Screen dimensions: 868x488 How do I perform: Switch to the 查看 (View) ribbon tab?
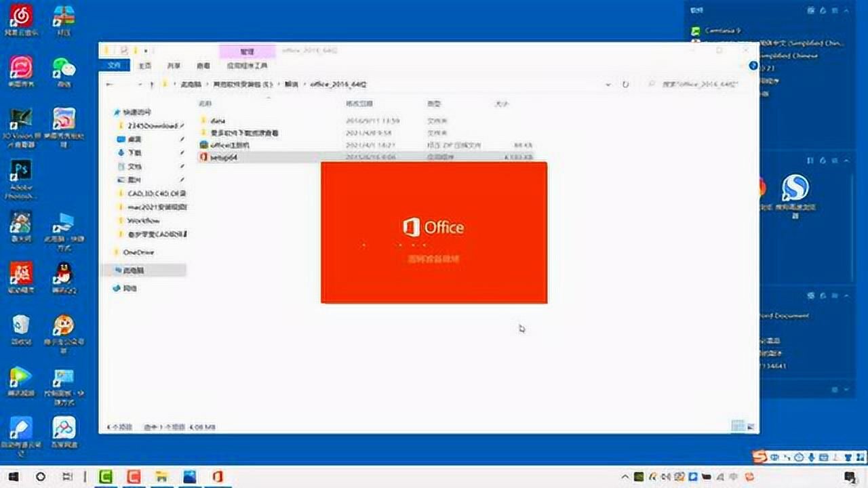point(203,66)
